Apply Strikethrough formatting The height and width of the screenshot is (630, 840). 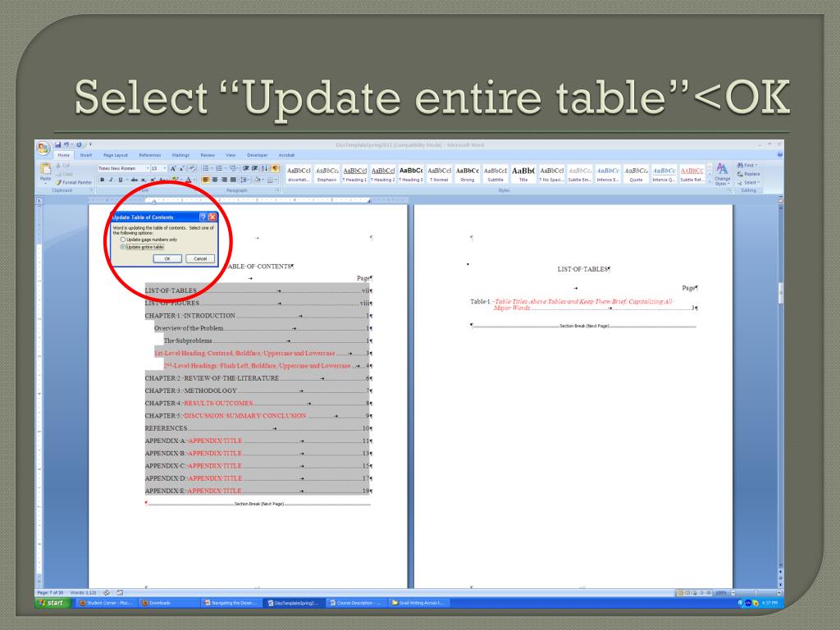pyautogui.click(x=134, y=180)
